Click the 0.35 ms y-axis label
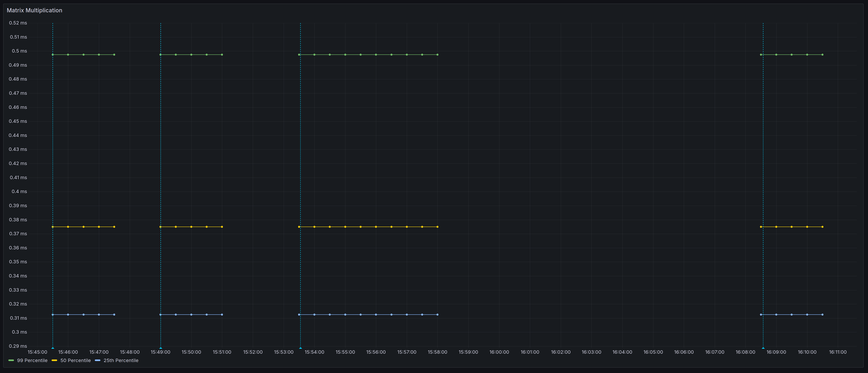Screen dimensions: 868x373 (18, 262)
